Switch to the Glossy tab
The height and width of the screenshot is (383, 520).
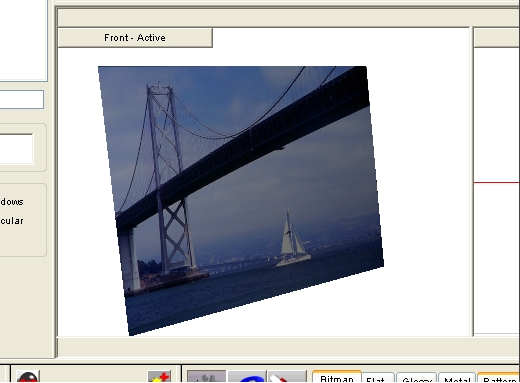[417, 378]
